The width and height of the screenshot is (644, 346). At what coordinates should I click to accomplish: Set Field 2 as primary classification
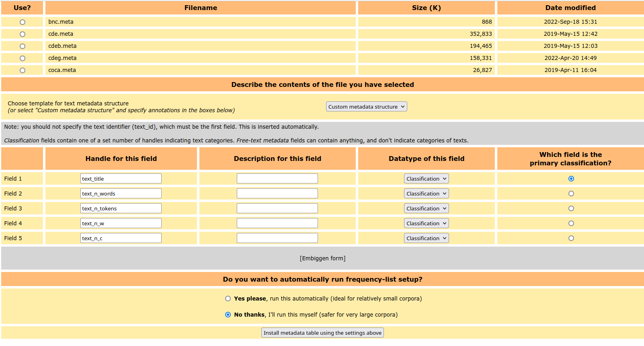coord(571,194)
